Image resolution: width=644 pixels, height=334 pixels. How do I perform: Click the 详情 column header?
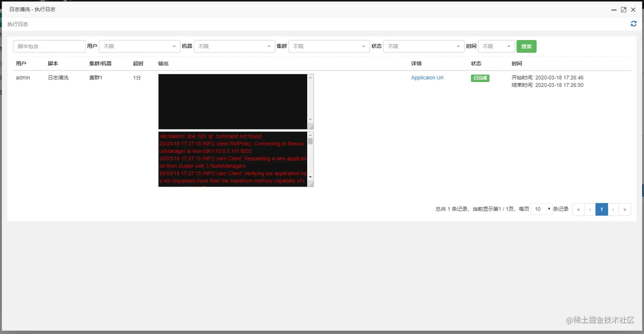[416, 64]
